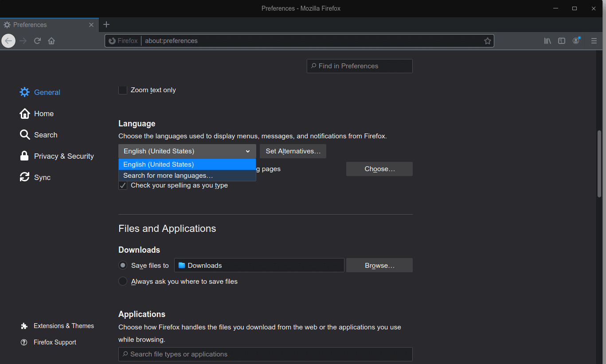Show sidebars toolbar icon

(x=562, y=41)
